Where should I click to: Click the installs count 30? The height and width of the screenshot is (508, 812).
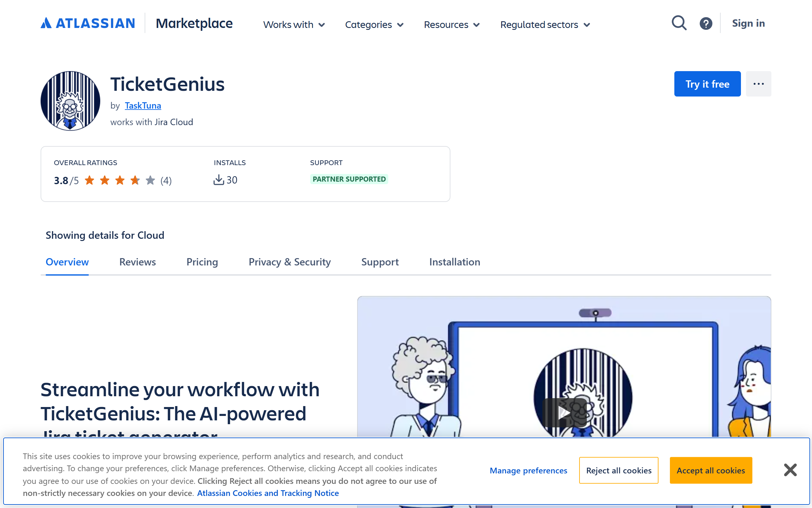tap(232, 180)
